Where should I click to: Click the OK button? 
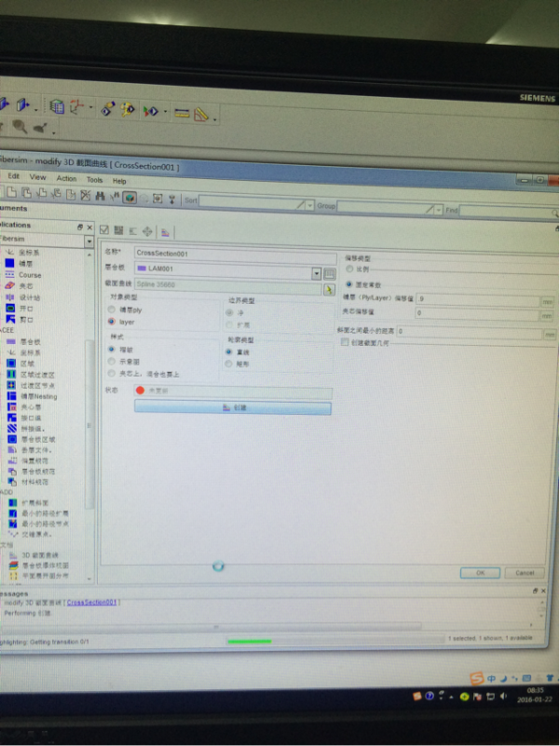tap(480, 573)
